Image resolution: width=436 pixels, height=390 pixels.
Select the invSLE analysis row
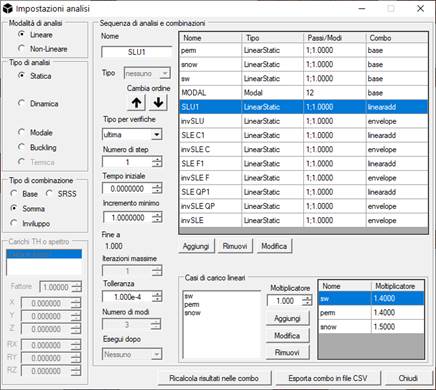tap(304, 220)
